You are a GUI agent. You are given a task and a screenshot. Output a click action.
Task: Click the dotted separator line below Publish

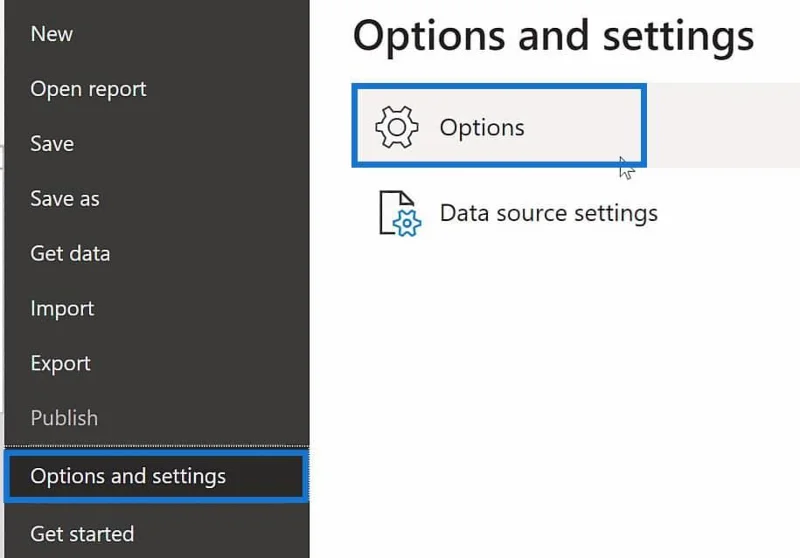tap(157, 446)
